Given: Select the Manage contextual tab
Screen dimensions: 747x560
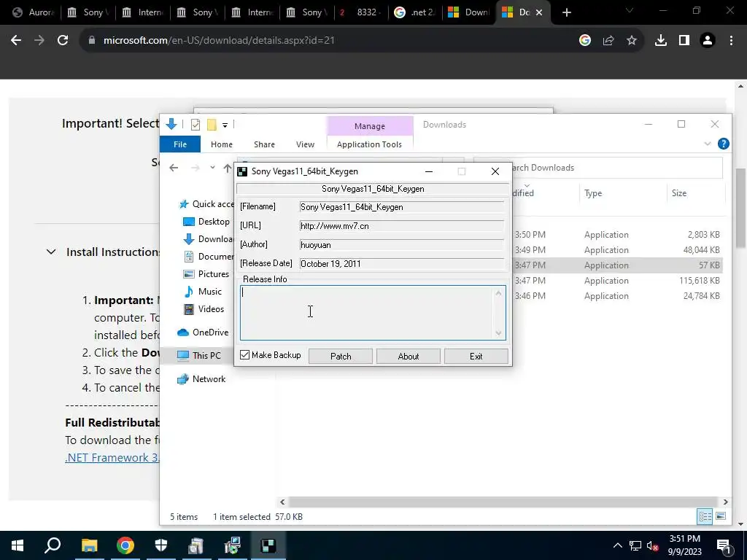Looking at the screenshot, I should pos(370,126).
